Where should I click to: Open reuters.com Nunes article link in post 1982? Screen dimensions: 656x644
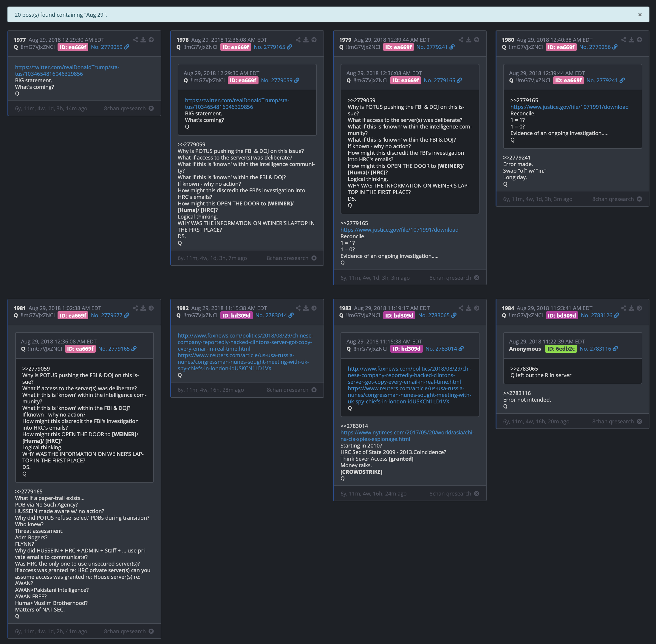coord(243,362)
